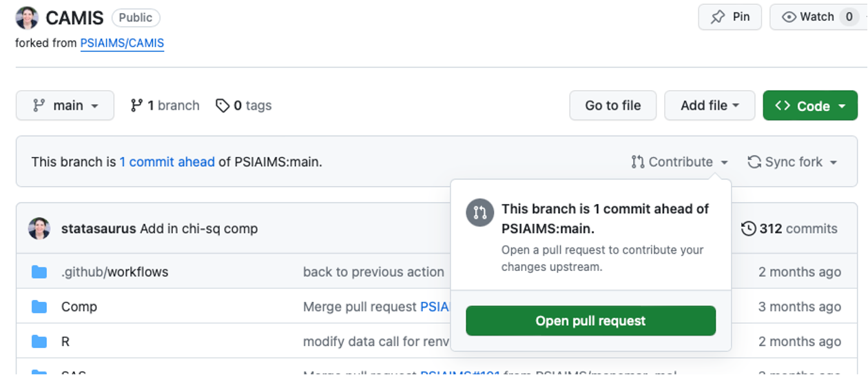
Task: Follow the 1 commit ahead link
Action: tap(167, 163)
